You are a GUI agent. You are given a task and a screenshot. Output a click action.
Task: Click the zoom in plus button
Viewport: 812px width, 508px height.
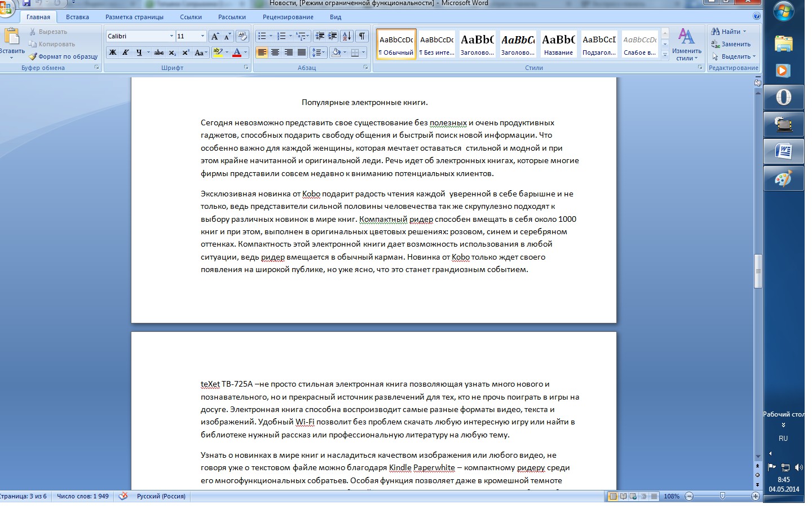(756, 496)
